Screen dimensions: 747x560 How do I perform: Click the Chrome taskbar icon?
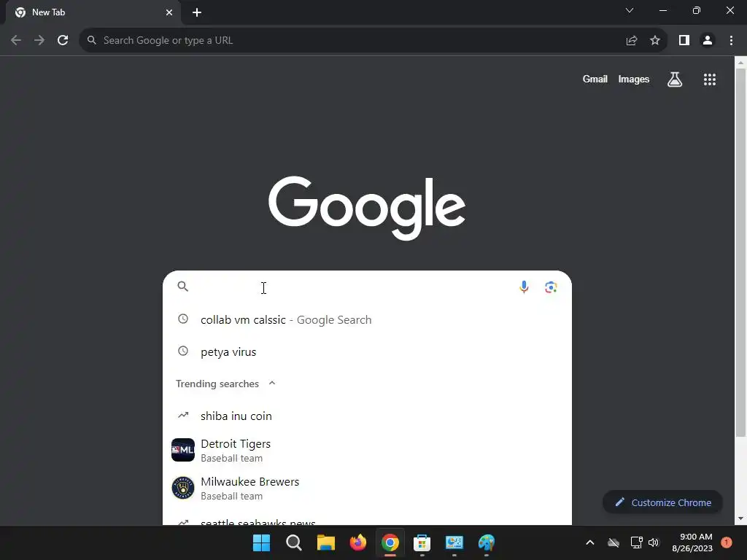click(390, 542)
